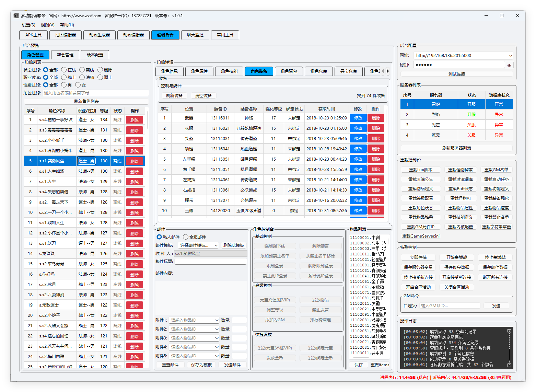Click 刷新服务器列表 button
The height and width of the screenshot is (392, 536).
coord(456,148)
